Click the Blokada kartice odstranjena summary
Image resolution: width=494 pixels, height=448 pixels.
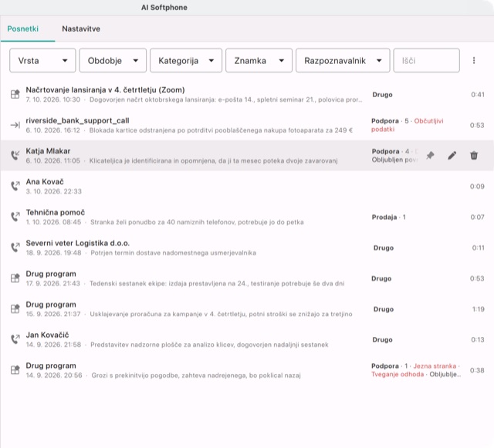[221, 130]
